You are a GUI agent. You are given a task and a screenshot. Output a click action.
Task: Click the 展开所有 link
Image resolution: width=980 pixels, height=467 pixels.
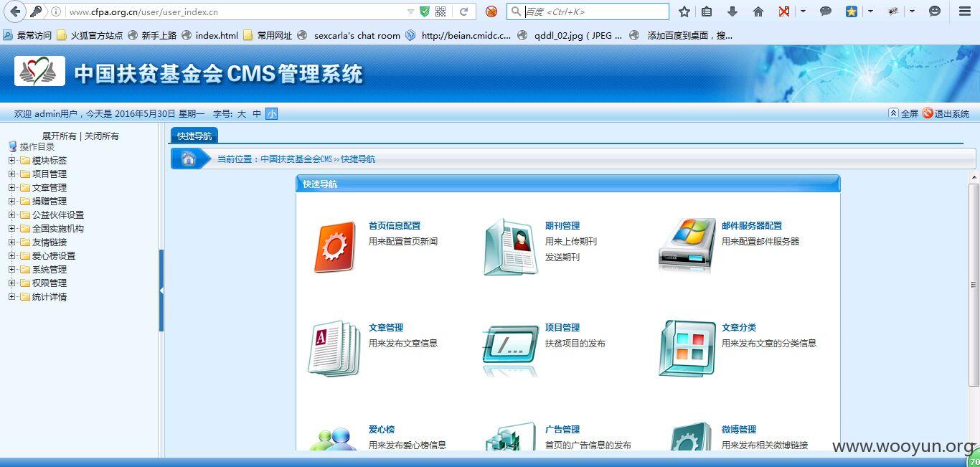pyautogui.click(x=60, y=136)
